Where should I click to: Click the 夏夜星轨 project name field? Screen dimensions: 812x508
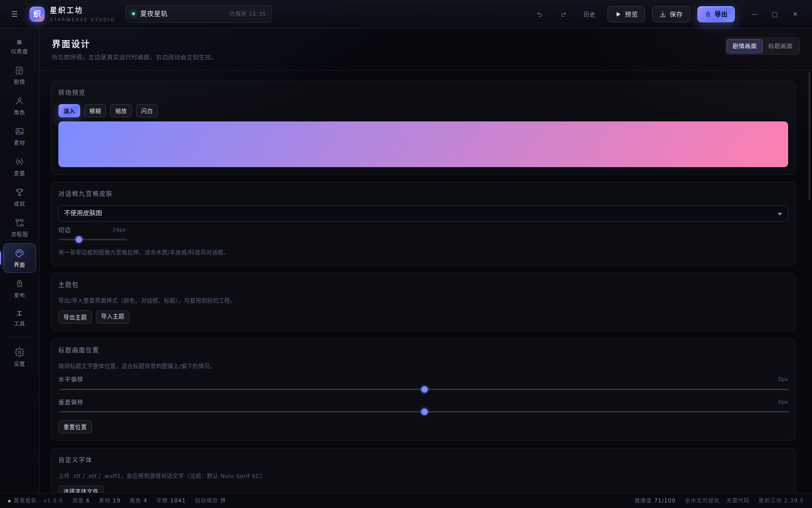pyautogui.click(x=198, y=14)
